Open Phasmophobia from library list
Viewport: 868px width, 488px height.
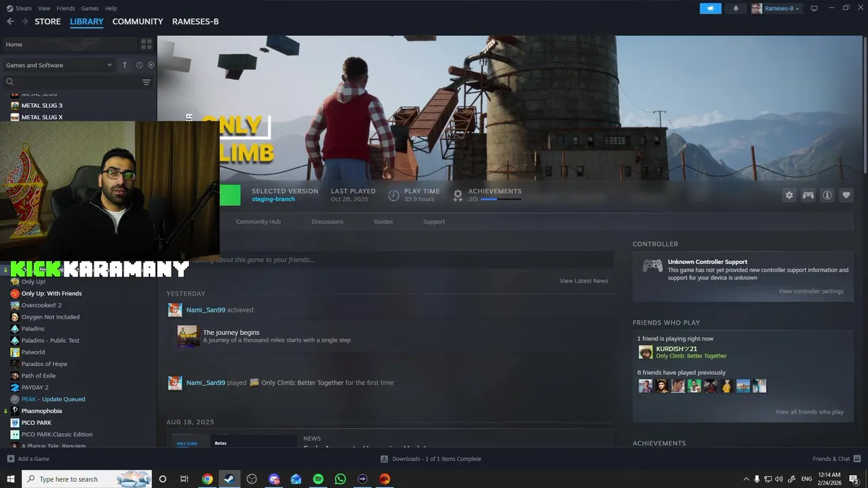(41, 411)
